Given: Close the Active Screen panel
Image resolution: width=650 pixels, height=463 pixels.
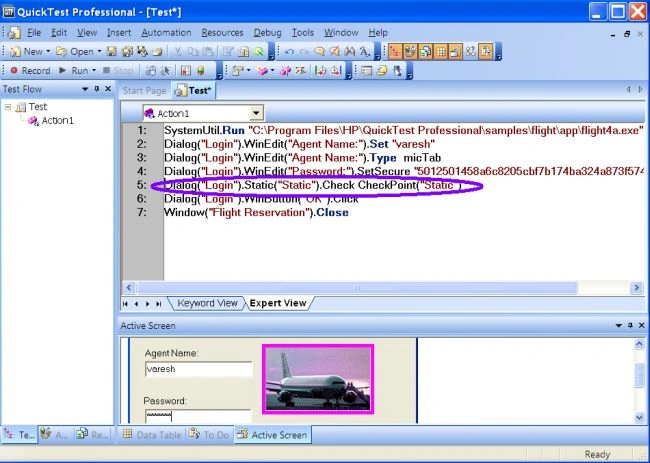Looking at the screenshot, I should [x=641, y=325].
